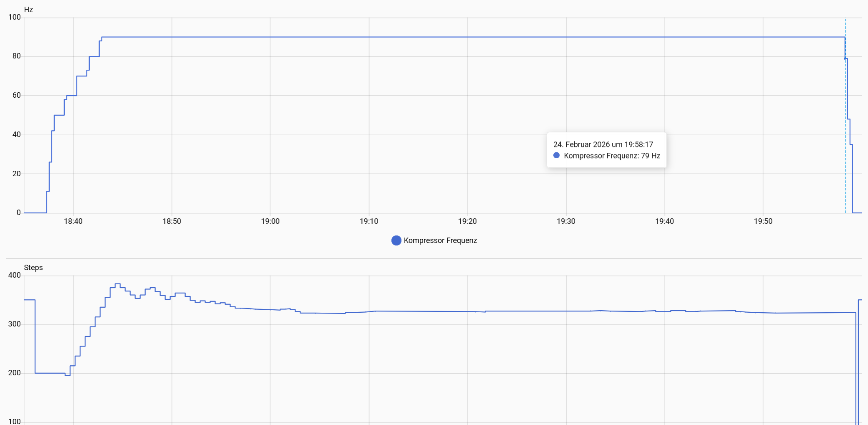This screenshot has width=868, height=425.
Task: Click the 300 label on the Steps axis
Action: coord(14,324)
